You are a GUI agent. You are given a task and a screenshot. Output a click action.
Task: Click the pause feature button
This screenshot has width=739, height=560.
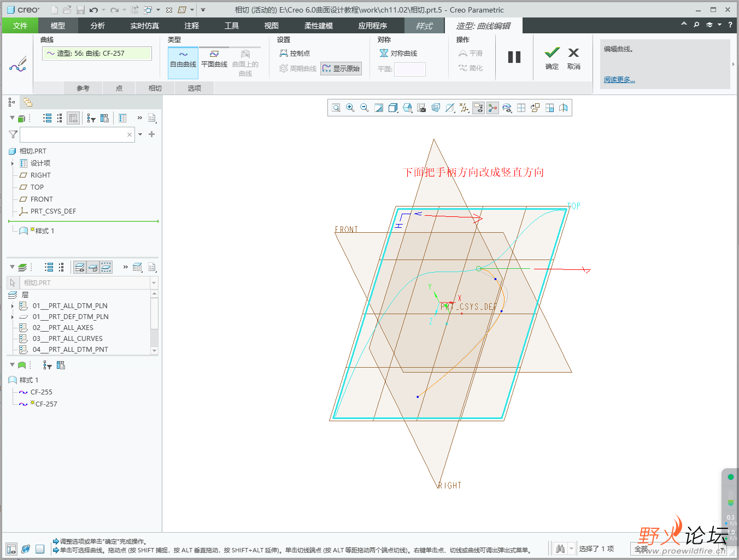coord(514,57)
